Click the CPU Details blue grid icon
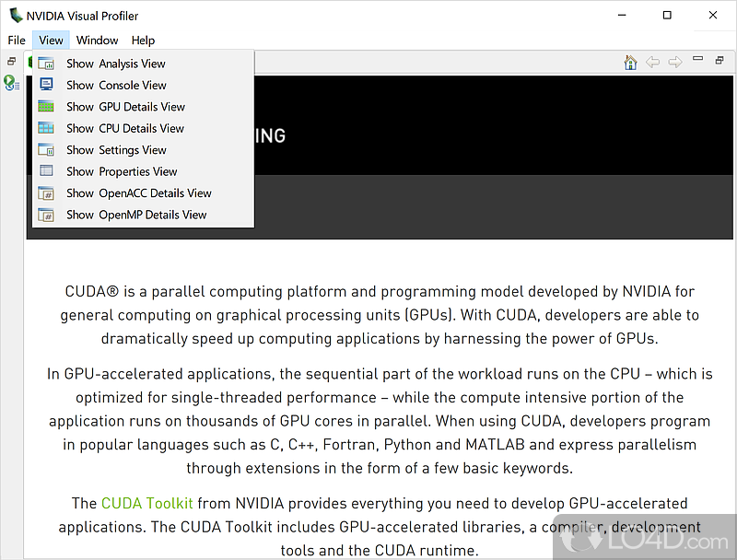This screenshot has width=737, height=560. pyautogui.click(x=46, y=128)
